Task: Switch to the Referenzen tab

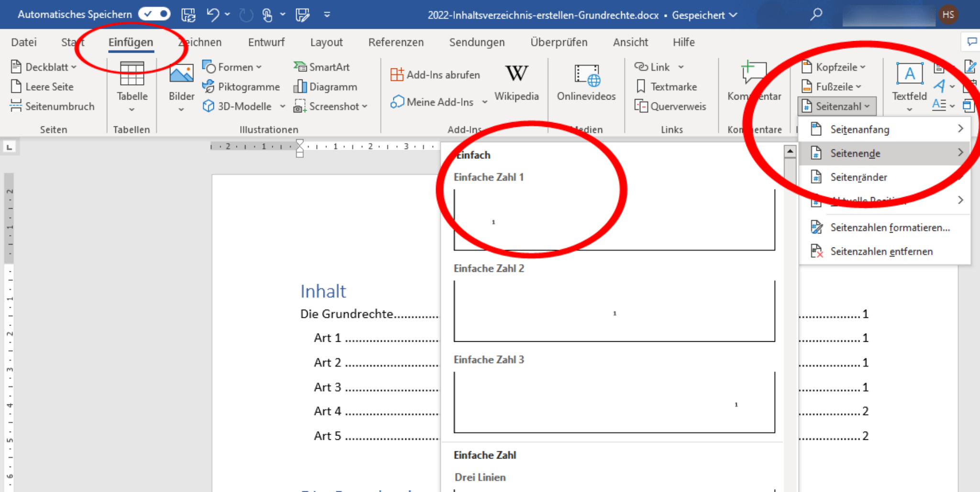Action: pyautogui.click(x=396, y=42)
